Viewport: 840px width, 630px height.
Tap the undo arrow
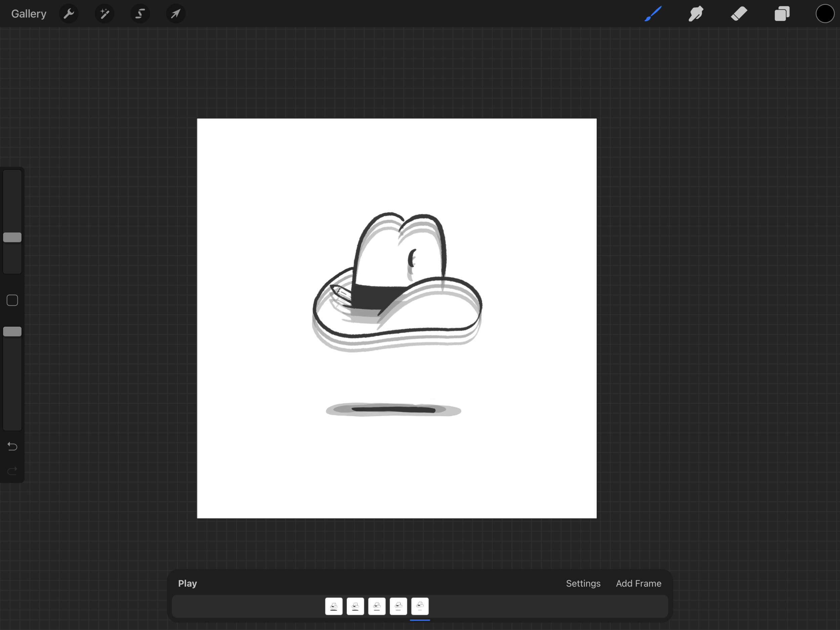(12, 446)
